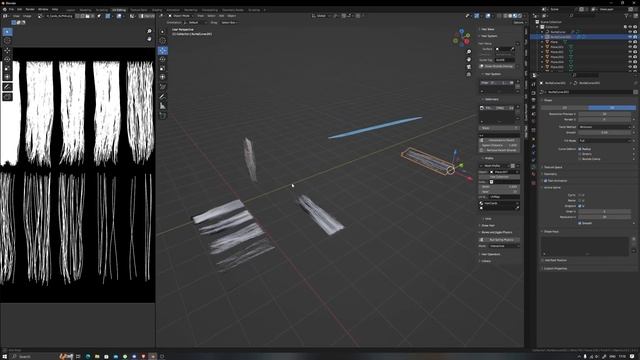Switch to the Geometry Nodes workspace tab
640x360 pixels.
pos(233,10)
